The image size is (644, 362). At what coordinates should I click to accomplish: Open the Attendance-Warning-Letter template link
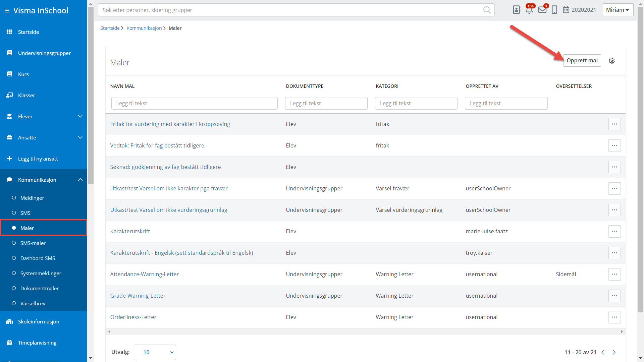144,274
